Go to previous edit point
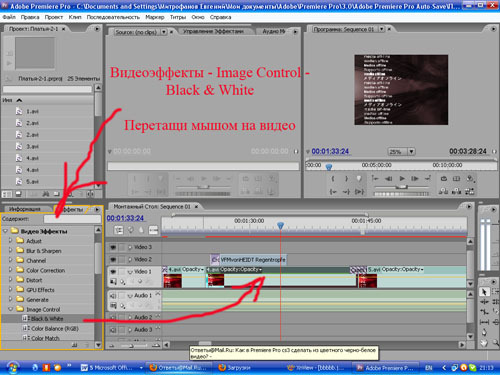This screenshot has height=375, width=500. click(375, 179)
